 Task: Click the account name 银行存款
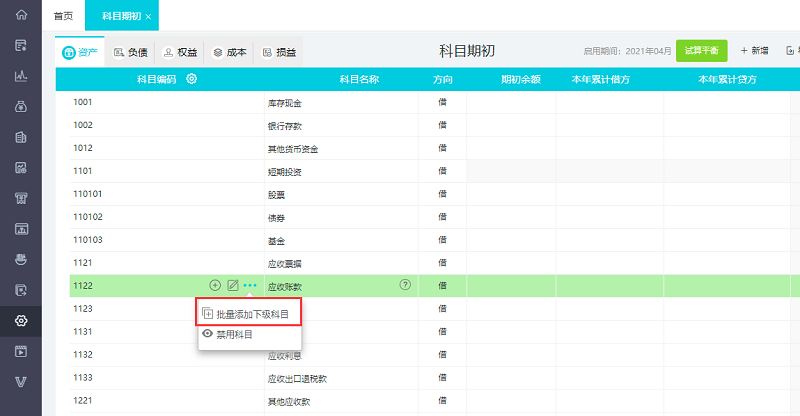[x=285, y=127]
